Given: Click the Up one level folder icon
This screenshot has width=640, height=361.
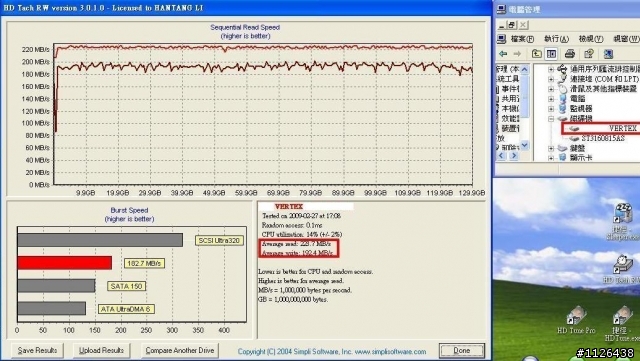Looking at the screenshot, I should coord(536,54).
